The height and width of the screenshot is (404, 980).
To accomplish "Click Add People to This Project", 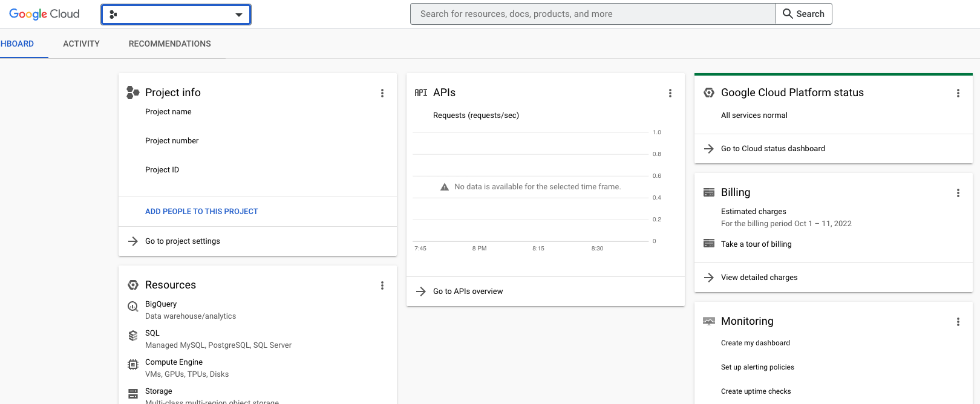I will pos(201,212).
